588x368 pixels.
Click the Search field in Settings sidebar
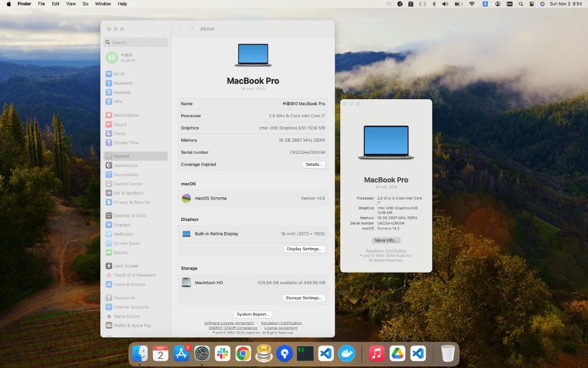pos(136,42)
